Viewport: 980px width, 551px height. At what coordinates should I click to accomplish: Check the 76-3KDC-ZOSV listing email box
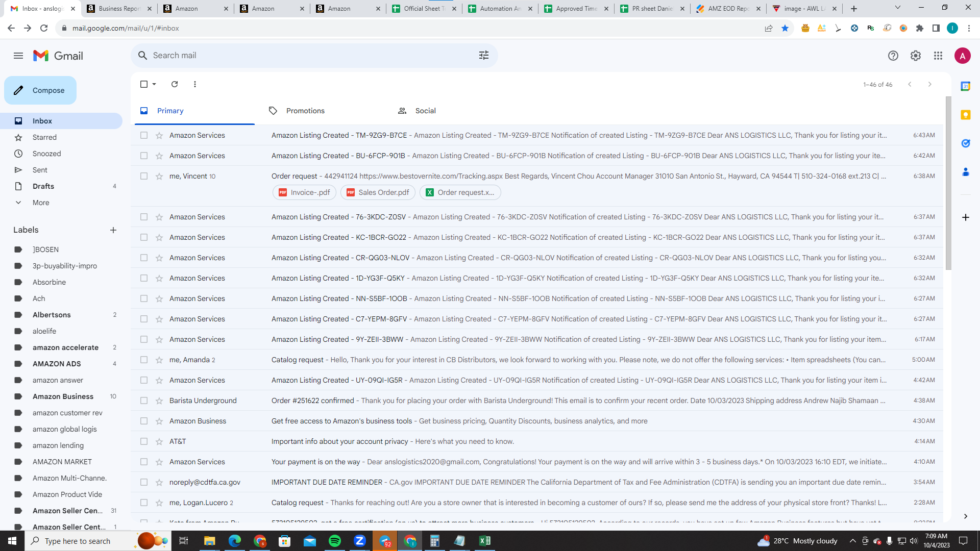(144, 217)
